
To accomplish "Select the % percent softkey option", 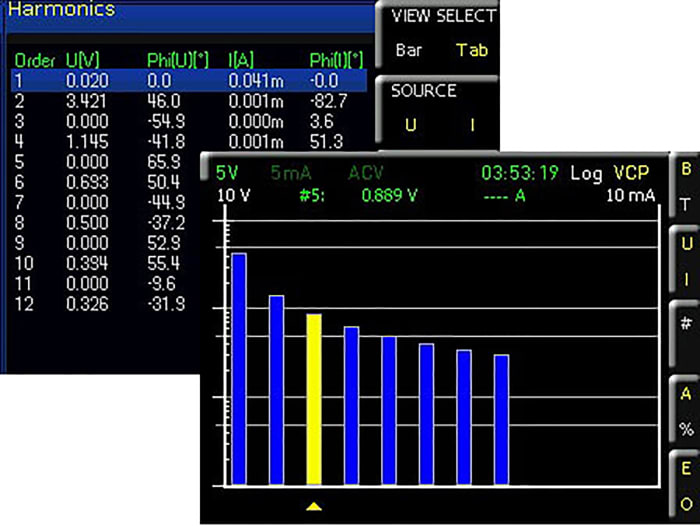I will (687, 430).
